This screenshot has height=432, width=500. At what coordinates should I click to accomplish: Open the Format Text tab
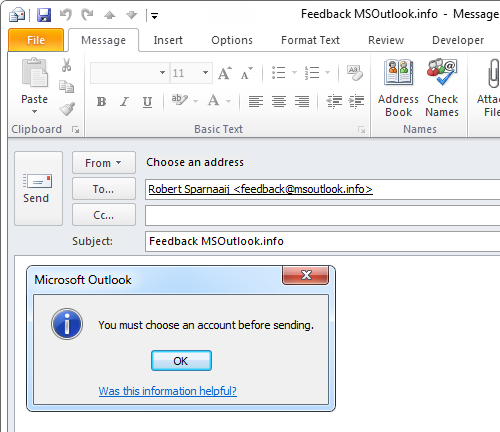310,40
